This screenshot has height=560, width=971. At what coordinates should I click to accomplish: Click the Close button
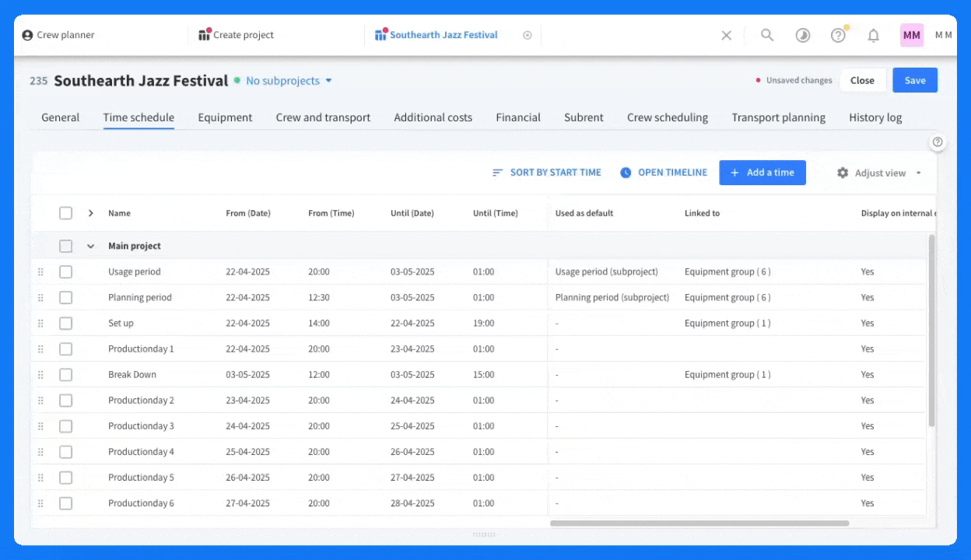862,80
